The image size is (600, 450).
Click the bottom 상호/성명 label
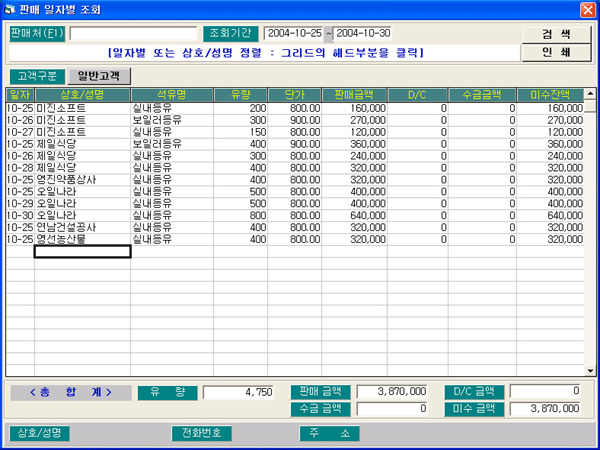click(x=39, y=433)
